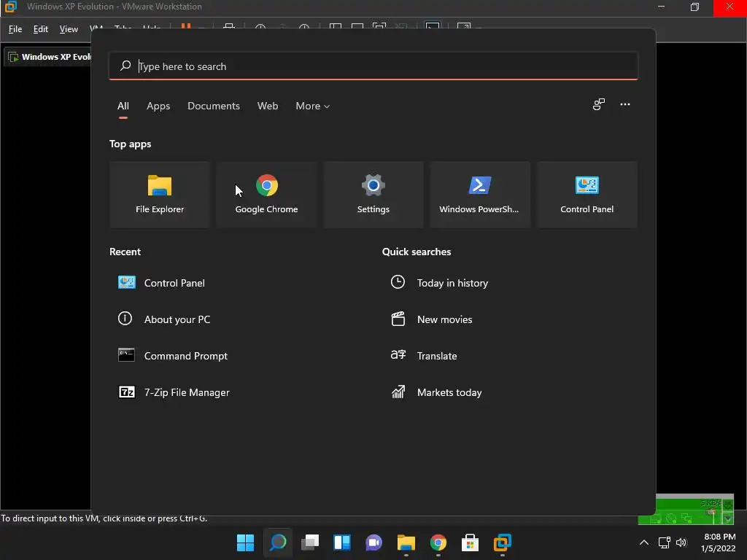Select the Translate quick search
This screenshot has width=747, height=560.
424,356
